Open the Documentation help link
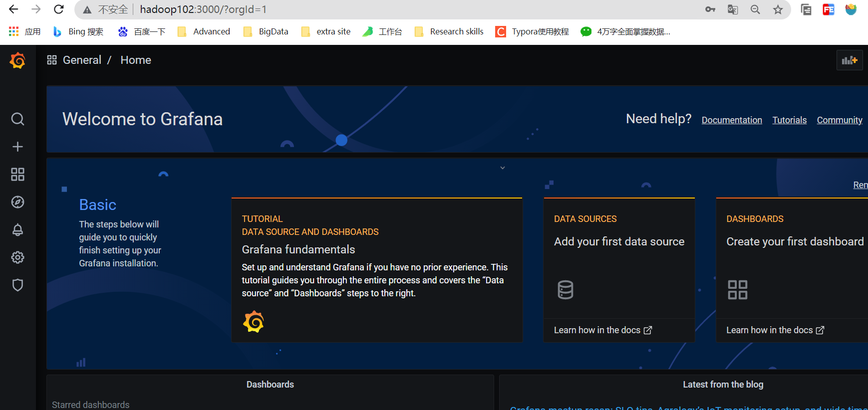868x410 pixels. tap(732, 120)
